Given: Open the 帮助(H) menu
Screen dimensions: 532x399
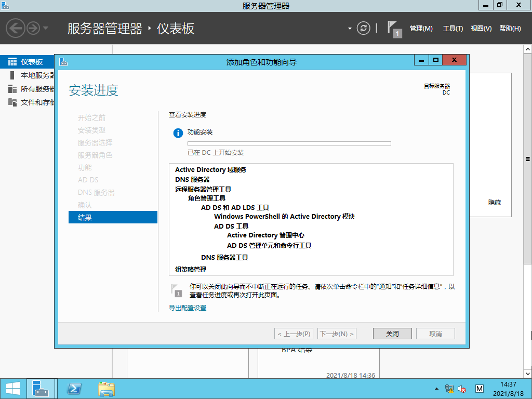Looking at the screenshot, I should point(510,29).
